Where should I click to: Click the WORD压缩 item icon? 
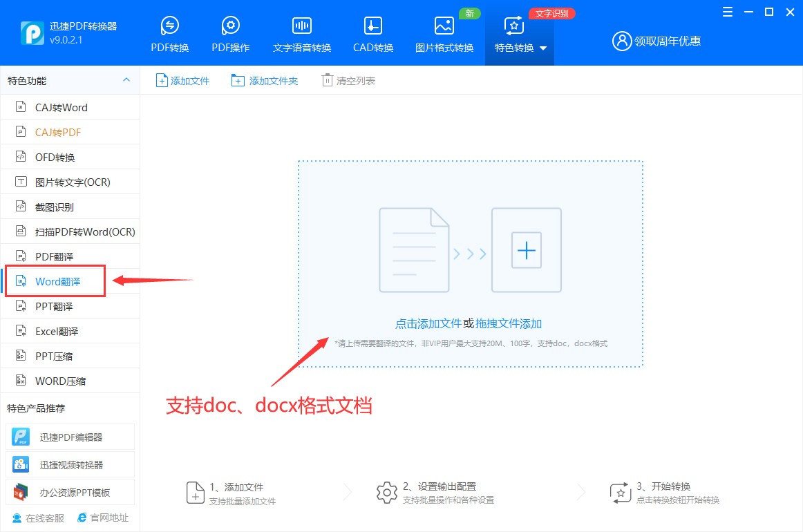(21, 380)
